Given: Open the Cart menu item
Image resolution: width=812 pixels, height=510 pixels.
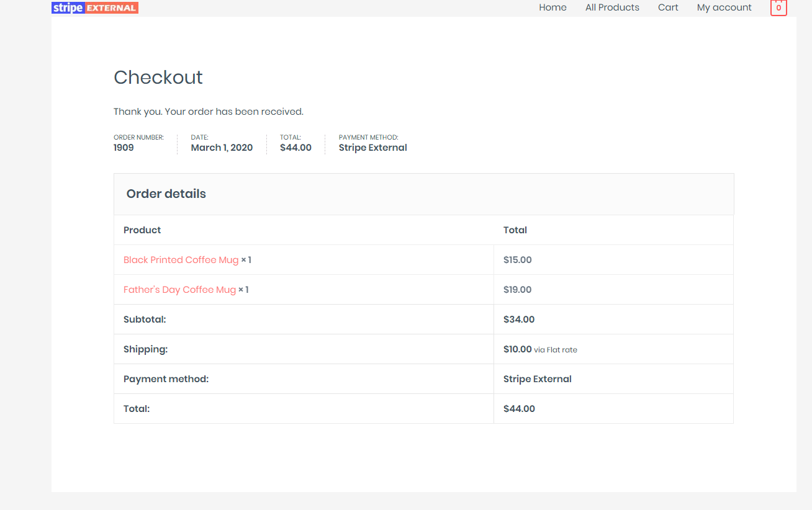Looking at the screenshot, I should tap(668, 7).
